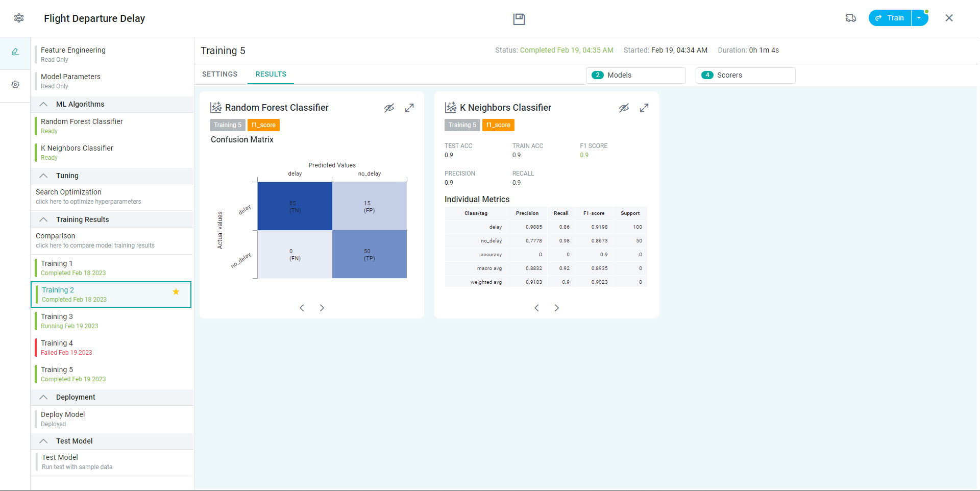Collapse the ML Algorithms section
The height and width of the screenshot is (491, 980).
click(44, 104)
